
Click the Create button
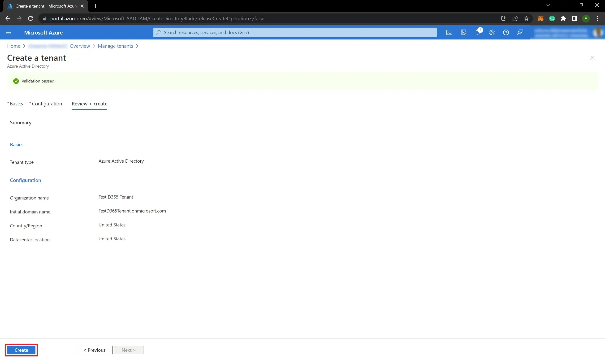21,350
